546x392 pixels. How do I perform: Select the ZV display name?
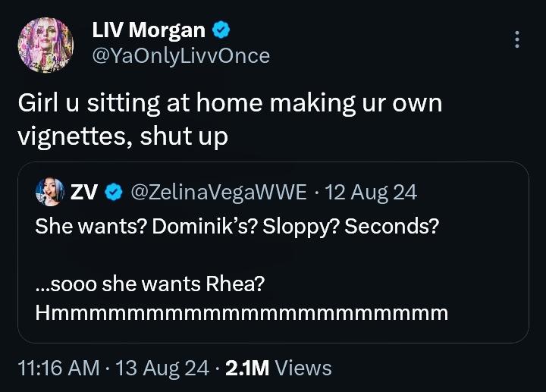(84, 193)
